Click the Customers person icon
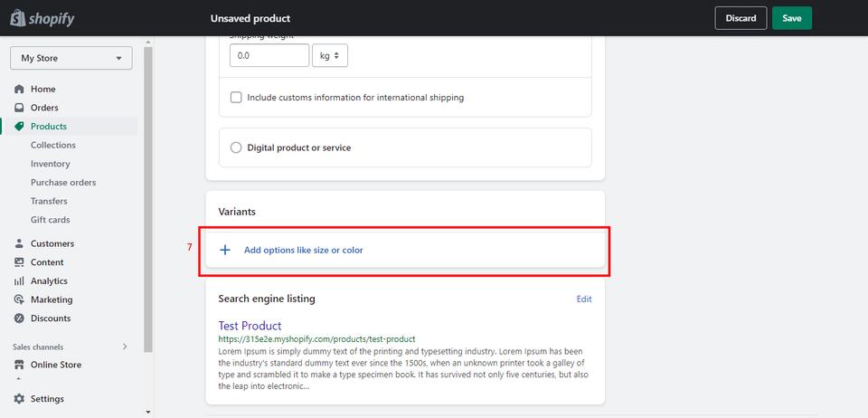 point(19,243)
